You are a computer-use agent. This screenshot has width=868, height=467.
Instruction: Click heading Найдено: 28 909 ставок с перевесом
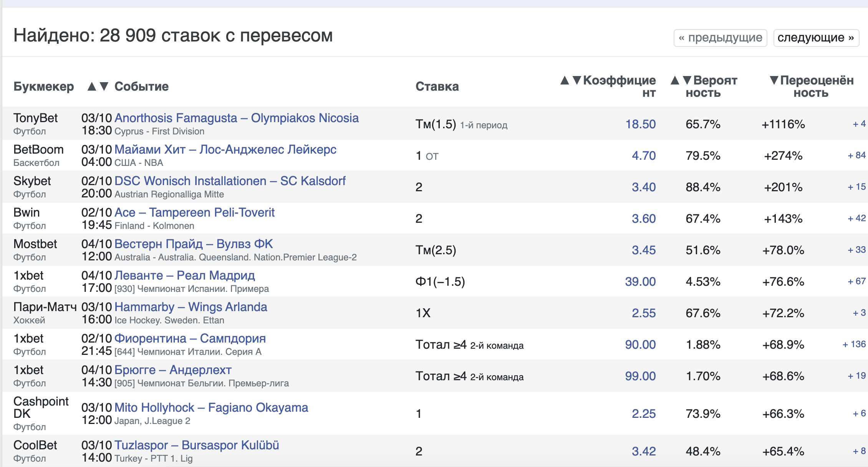point(173,35)
